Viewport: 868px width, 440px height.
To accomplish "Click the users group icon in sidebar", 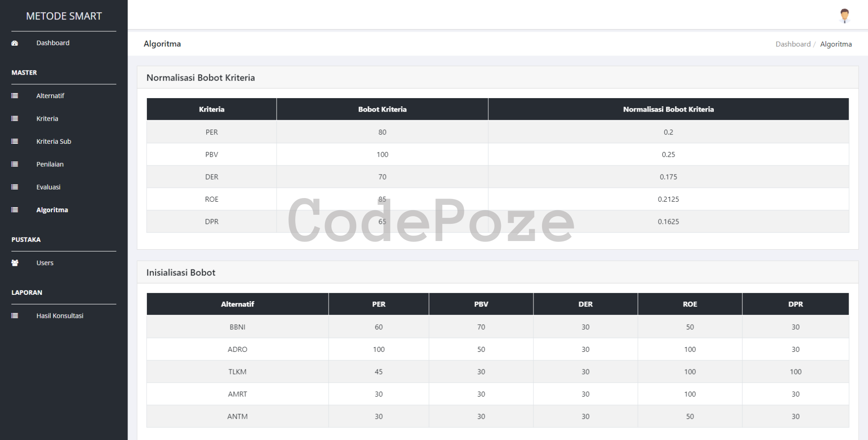I will (14, 263).
